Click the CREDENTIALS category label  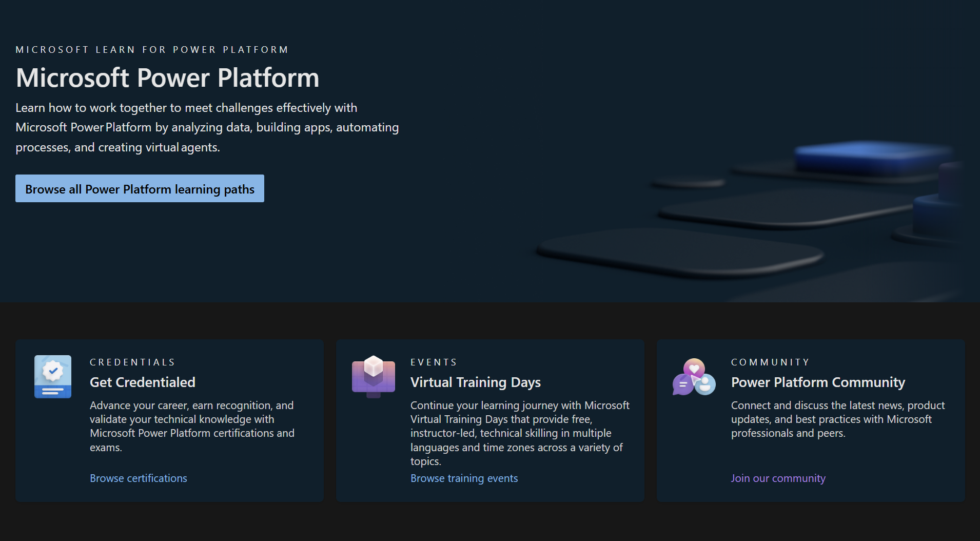[132, 362]
